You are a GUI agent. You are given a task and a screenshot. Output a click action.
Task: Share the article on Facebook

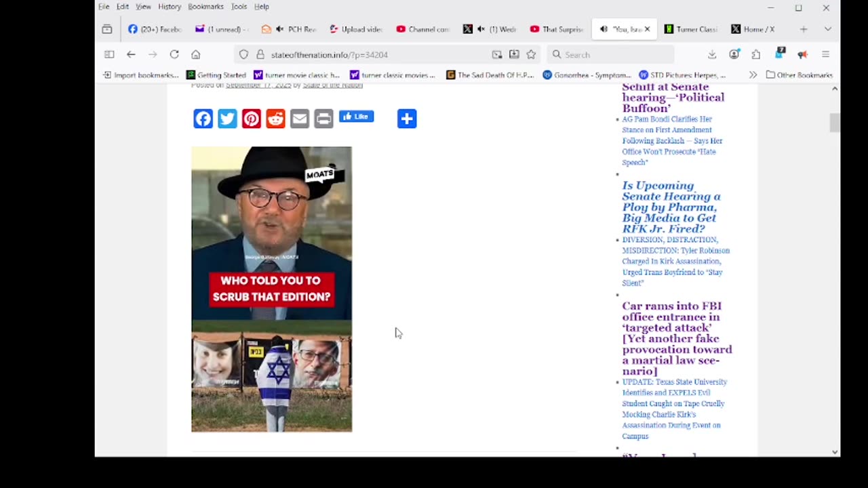coord(203,119)
